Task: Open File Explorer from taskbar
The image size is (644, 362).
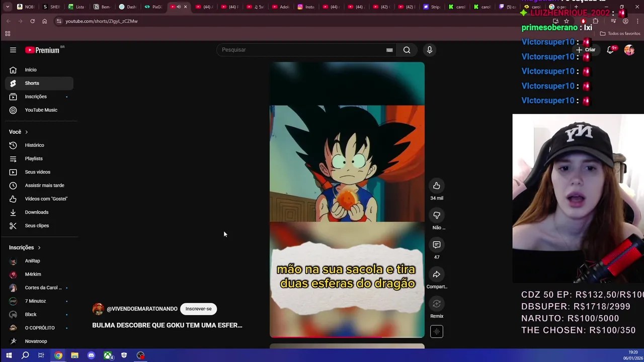Action: (74, 355)
